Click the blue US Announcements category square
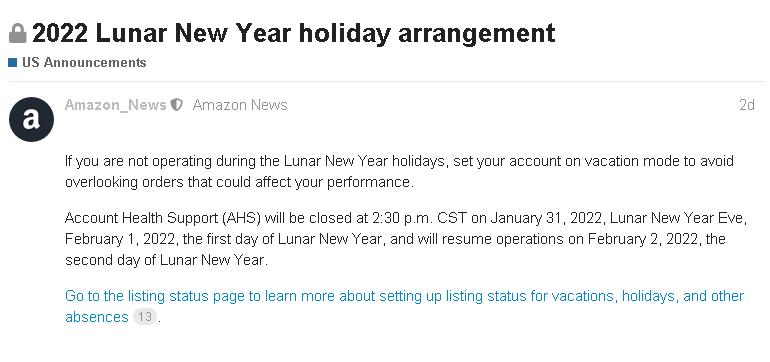The image size is (770, 362). [x=13, y=63]
